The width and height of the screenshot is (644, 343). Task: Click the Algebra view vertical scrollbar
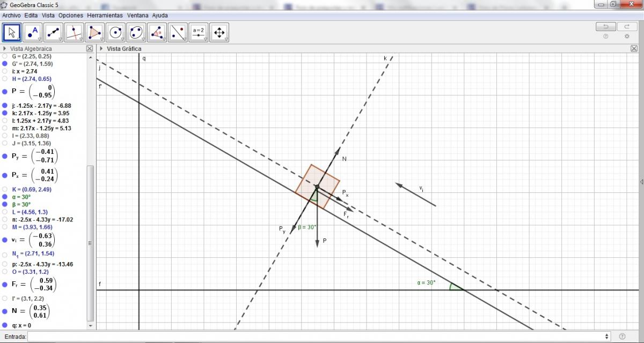click(x=90, y=241)
